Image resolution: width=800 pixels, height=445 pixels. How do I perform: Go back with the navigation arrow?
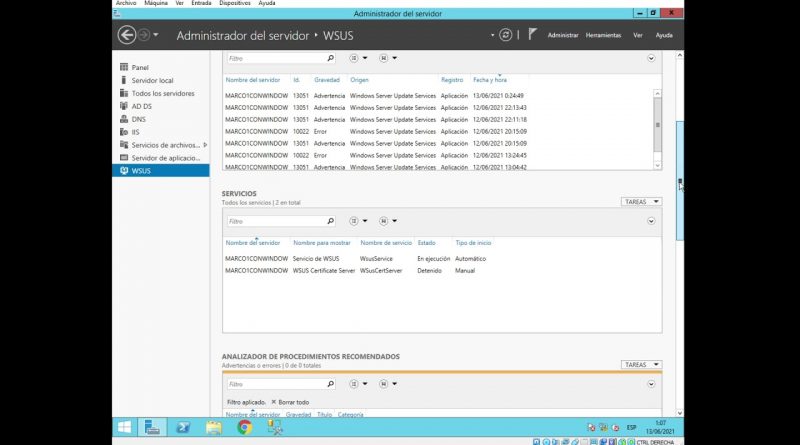point(127,35)
